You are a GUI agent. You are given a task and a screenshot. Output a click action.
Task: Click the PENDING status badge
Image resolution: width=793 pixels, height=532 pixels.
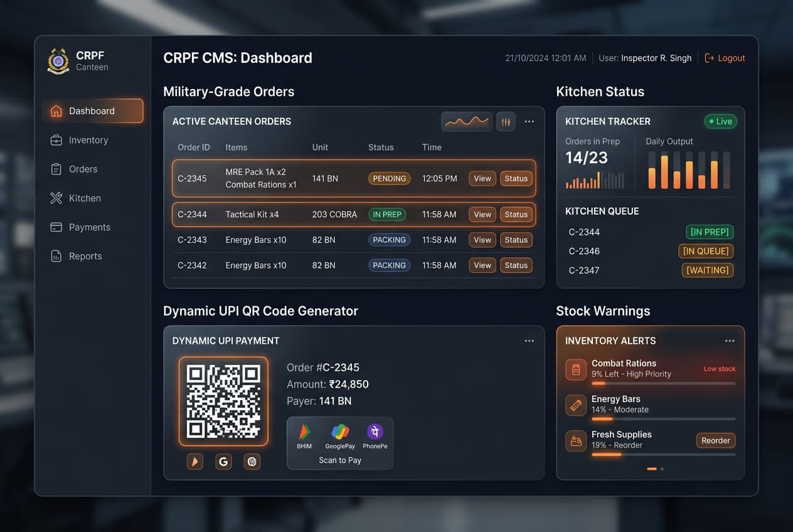tap(390, 179)
